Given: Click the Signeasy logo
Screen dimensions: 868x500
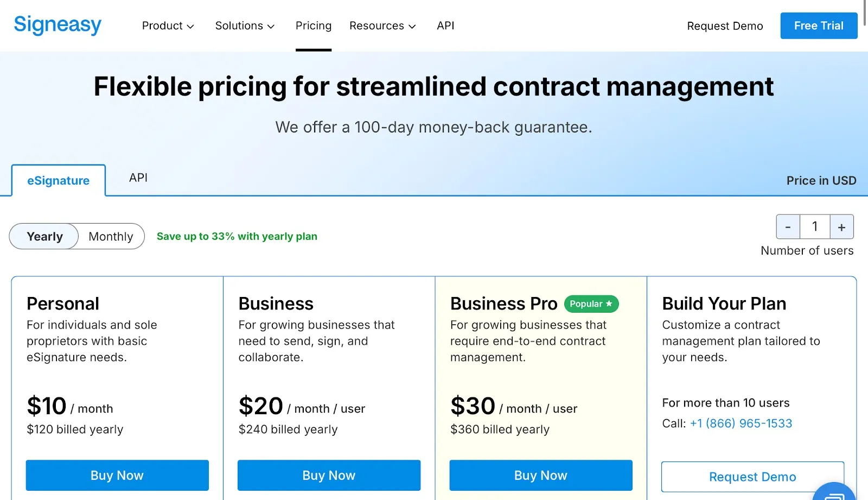Looking at the screenshot, I should [x=57, y=24].
